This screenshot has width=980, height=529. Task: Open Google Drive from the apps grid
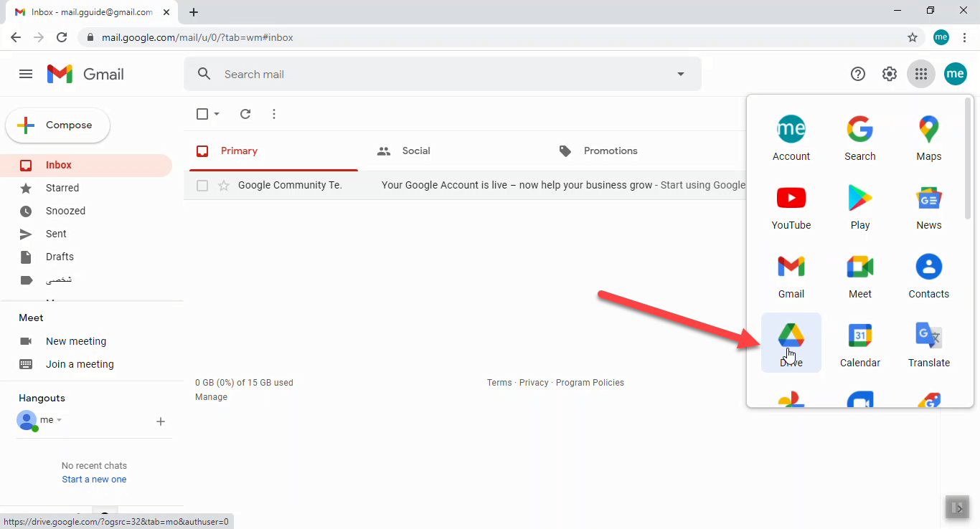tap(791, 343)
